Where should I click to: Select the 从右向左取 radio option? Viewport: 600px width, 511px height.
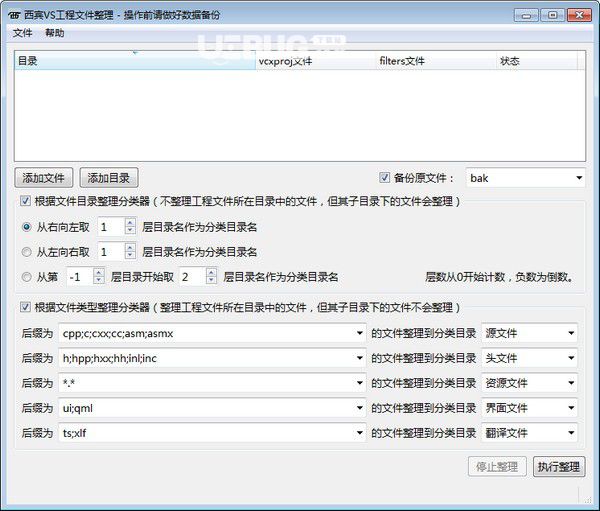point(26,227)
